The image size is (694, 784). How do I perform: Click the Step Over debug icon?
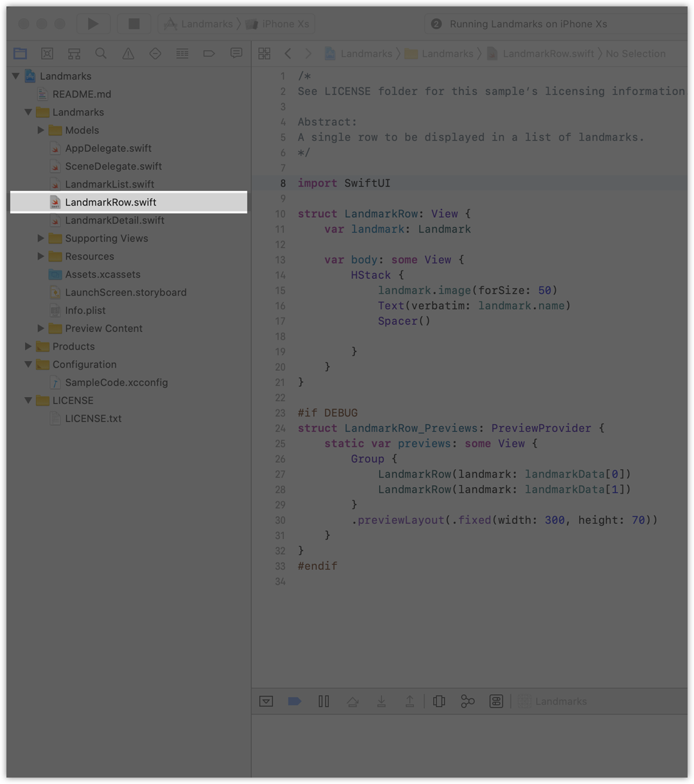[353, 701]
